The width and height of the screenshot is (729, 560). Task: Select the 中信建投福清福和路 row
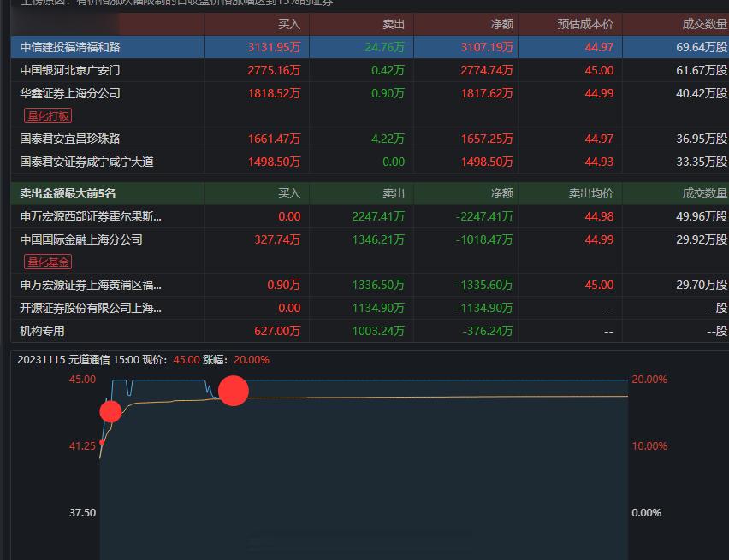click(x=370, y=47)
